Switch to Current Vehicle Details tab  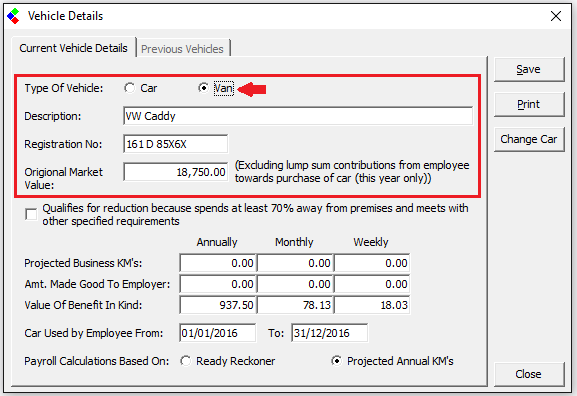pyautogui.click(x=74, y=48)
